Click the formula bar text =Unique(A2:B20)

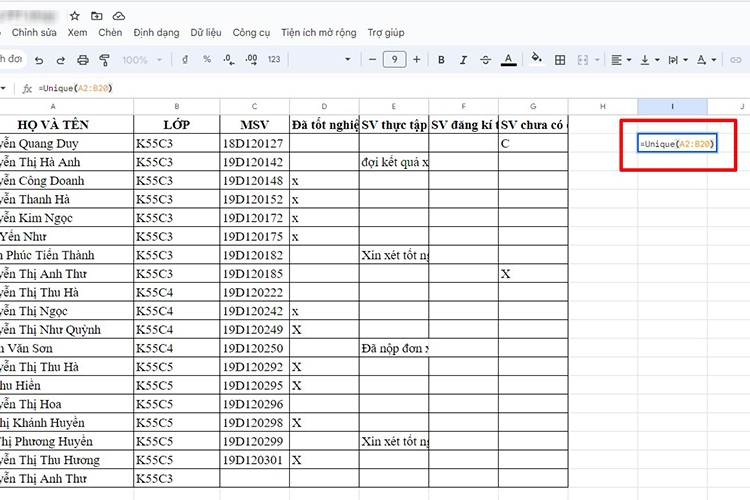pyautogui.click(x=75, y=89)
